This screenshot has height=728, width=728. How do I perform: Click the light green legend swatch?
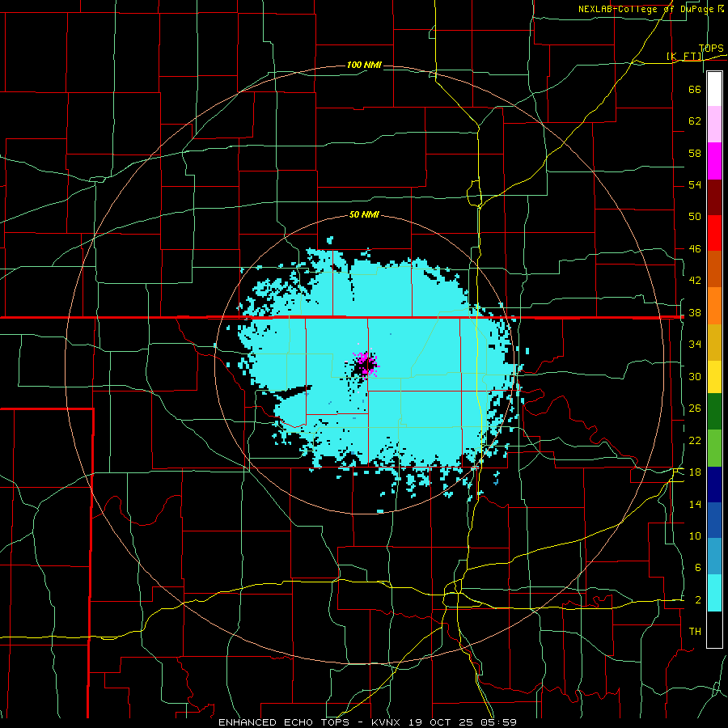pos(714,448)
